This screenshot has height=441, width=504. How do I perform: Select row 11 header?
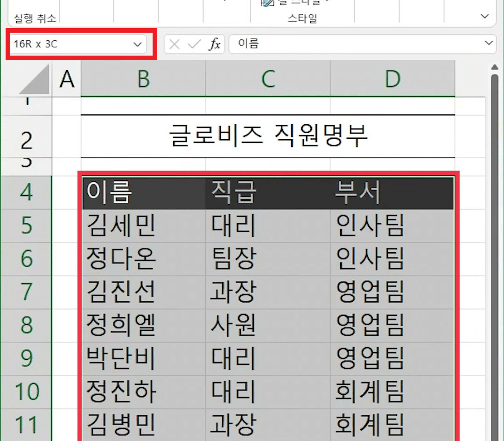[26, 425]
